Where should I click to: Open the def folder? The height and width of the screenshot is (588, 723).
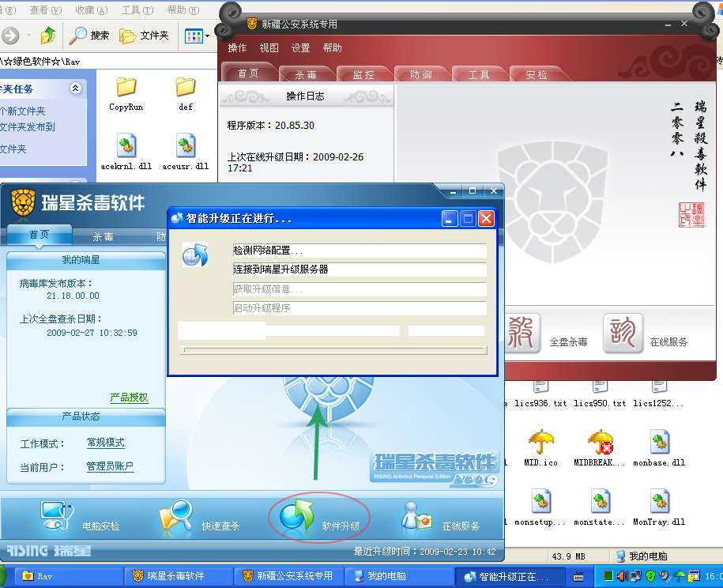(x=186, y=94)
